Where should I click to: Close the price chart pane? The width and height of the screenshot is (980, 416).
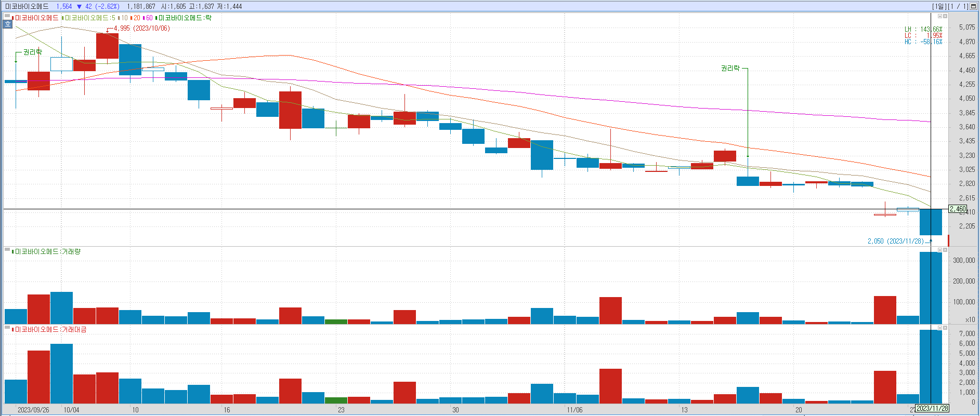click(x=946, y=16)
